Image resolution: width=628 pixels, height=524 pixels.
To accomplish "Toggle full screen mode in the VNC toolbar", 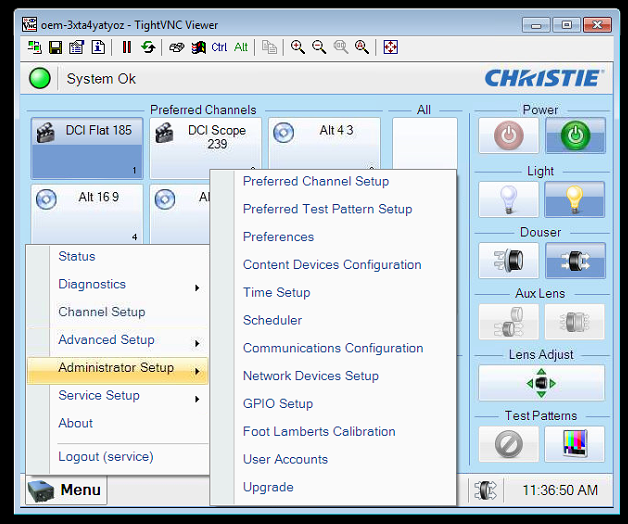I will coord(390,47).
